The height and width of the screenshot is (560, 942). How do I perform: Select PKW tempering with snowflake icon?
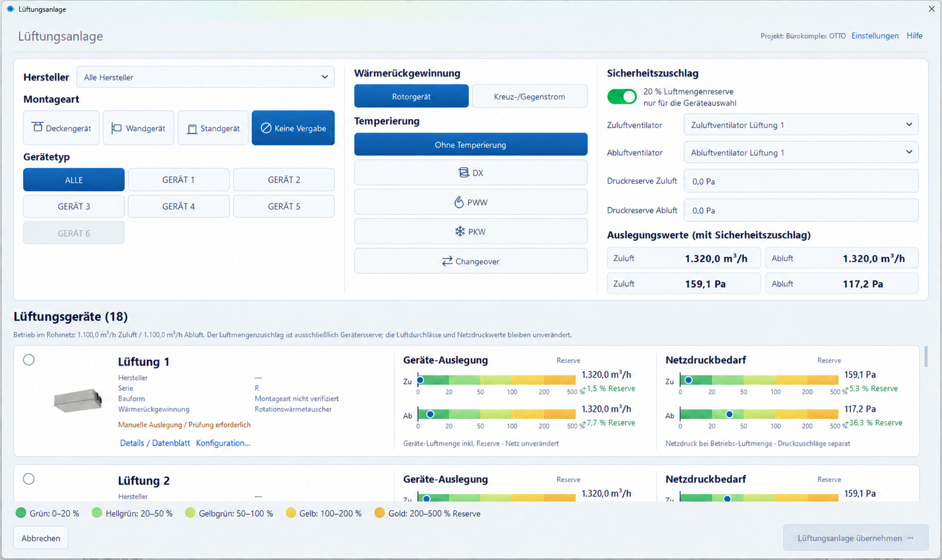tap(470, 232)
